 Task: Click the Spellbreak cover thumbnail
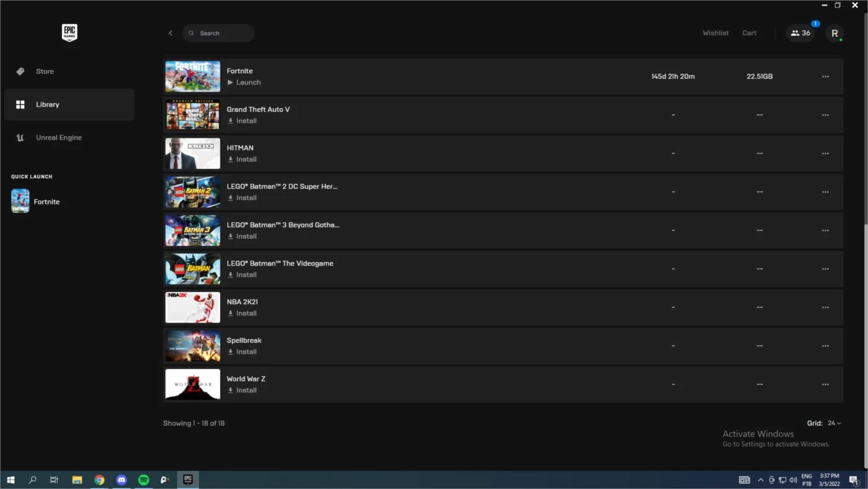coord(193,346)
